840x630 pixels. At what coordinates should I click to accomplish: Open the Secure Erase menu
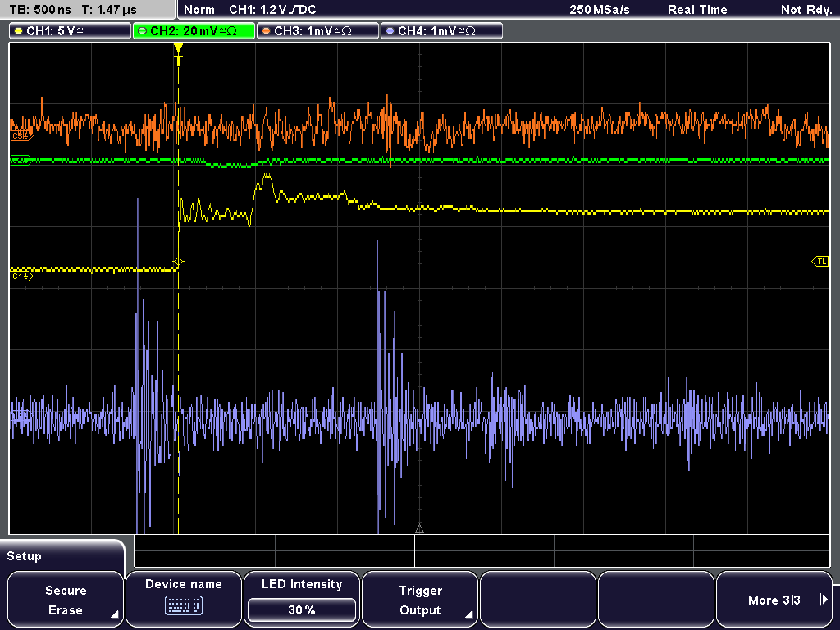point(66,600)
